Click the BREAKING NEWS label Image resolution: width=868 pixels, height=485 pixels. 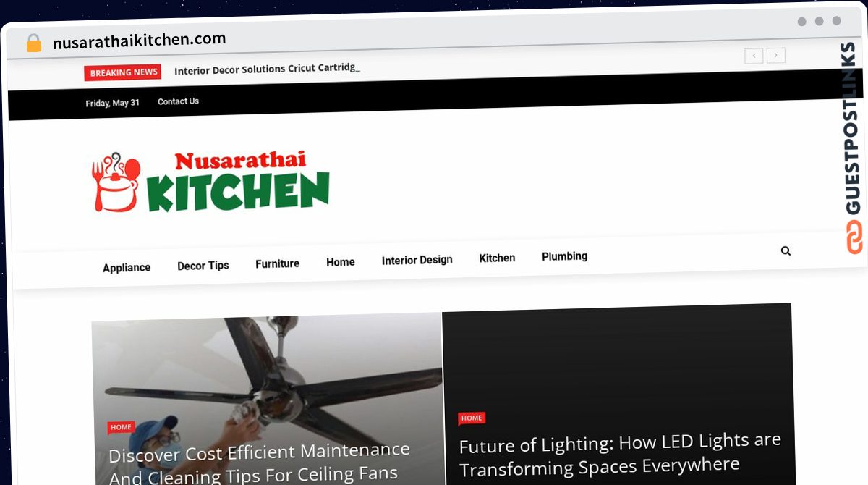(124, 72)
